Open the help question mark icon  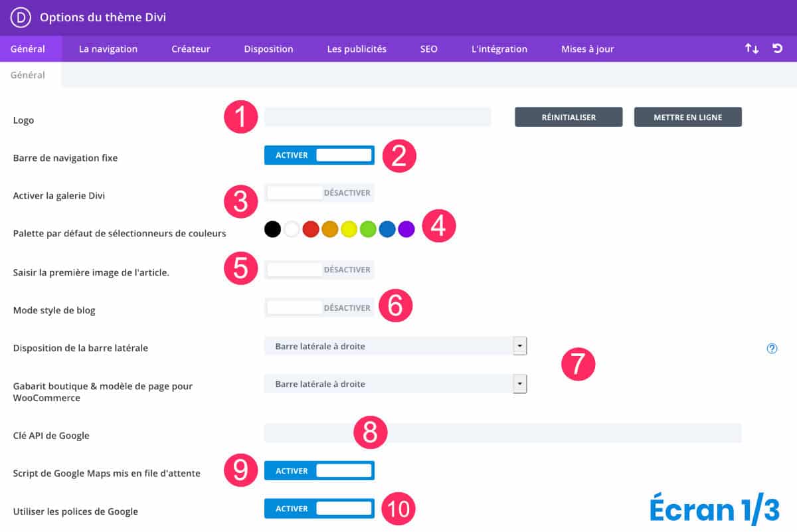point(772,348)
